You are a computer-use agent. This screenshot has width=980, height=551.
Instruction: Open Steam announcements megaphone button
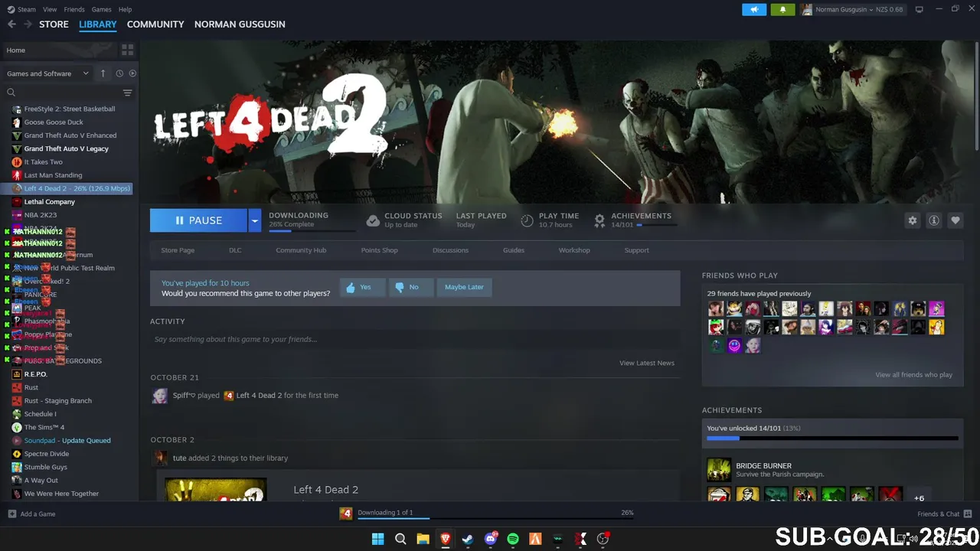(x=754, y=9)
